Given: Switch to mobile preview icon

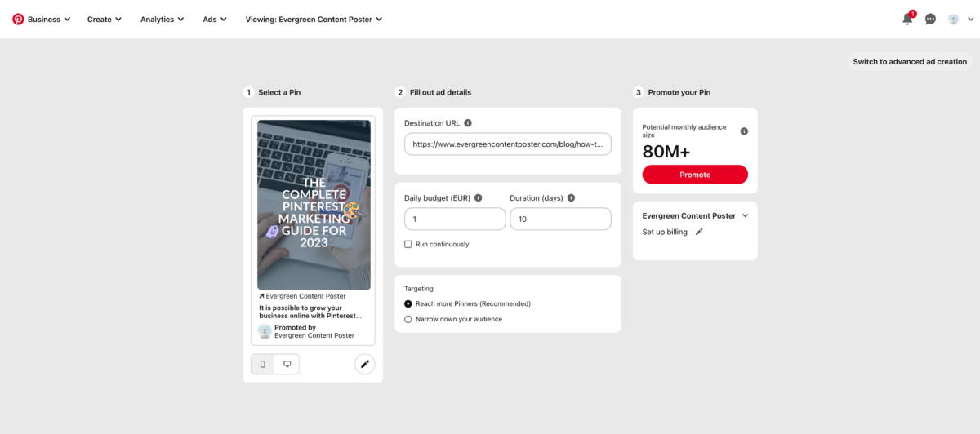Looking at the screenshot, I should (263, 364).
